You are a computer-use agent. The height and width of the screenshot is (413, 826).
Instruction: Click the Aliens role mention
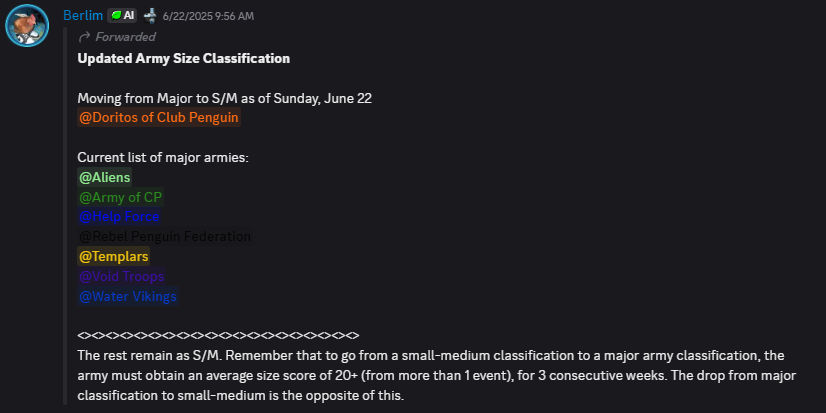104,177
